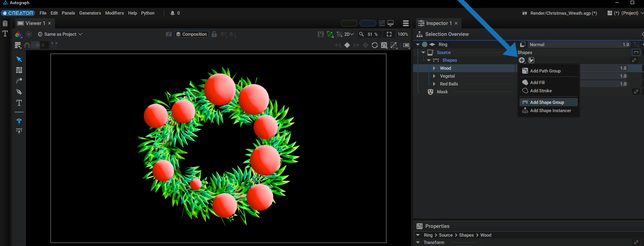The width and height of the screenshot is (644, 246).
Task: Toggle the grid transform icon next to 2D
Action: click(x=339, y=34)
